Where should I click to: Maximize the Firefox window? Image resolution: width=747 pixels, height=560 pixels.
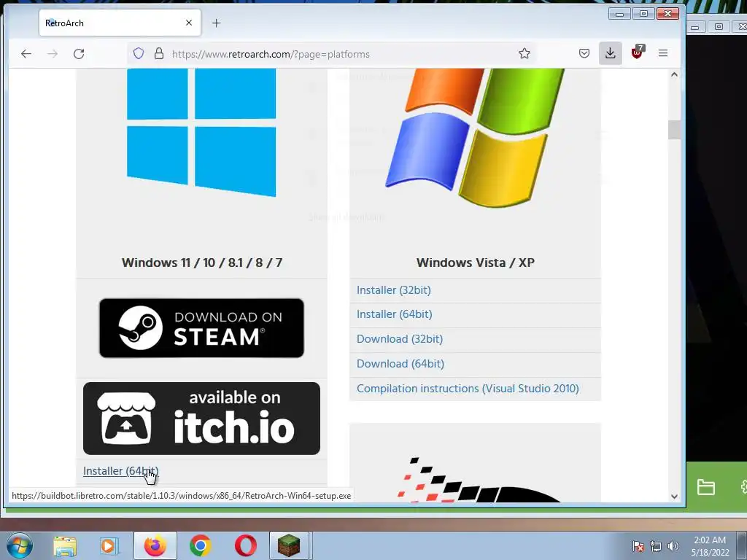click(x=643, y=14)
